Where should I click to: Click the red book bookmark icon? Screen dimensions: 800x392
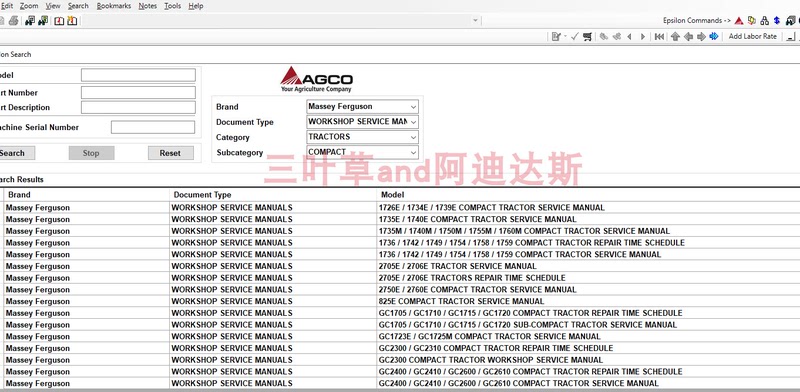click(x=59, y=21)
